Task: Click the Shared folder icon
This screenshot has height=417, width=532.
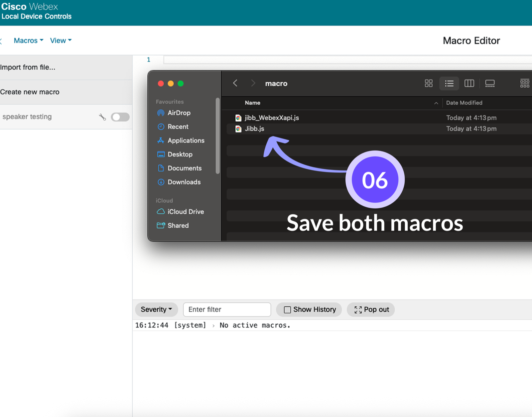Action: point(161,225)
